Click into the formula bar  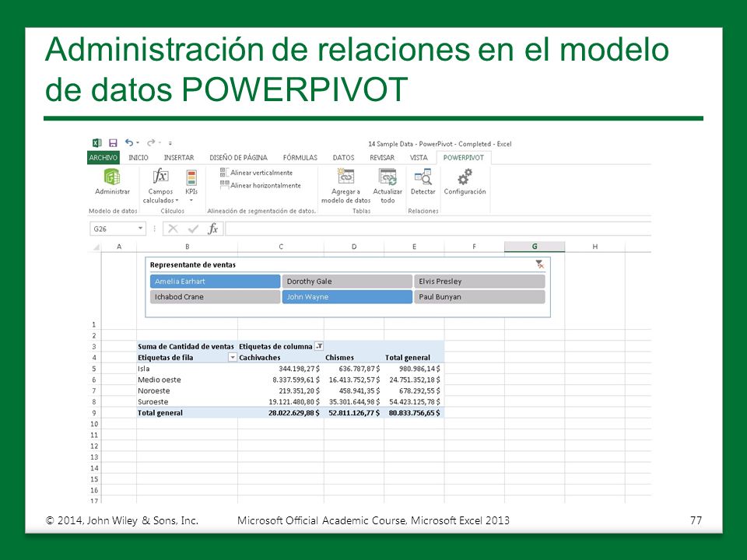pos(438,229)
